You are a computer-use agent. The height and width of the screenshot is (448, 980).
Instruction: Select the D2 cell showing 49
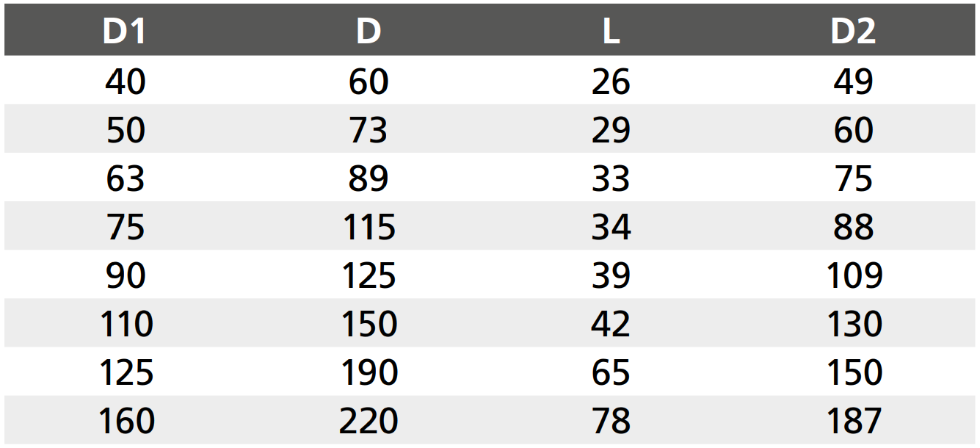tap(854, 82)
